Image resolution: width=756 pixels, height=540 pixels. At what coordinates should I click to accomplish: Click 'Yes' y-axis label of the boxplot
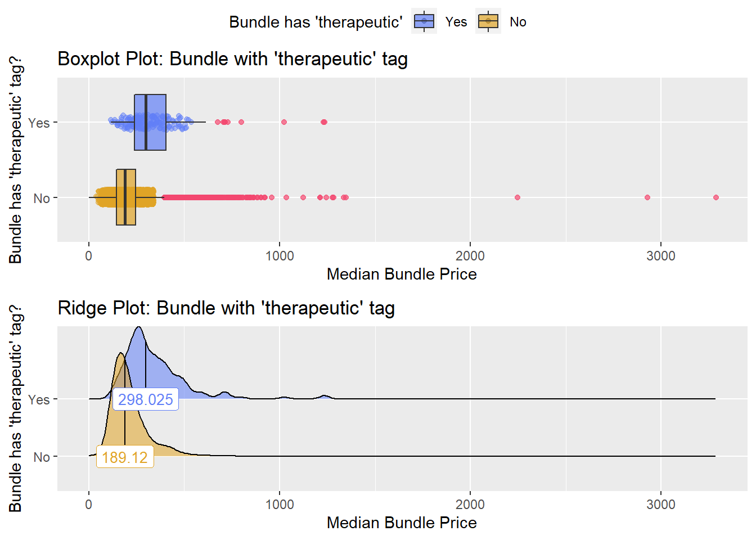[39, 123]
